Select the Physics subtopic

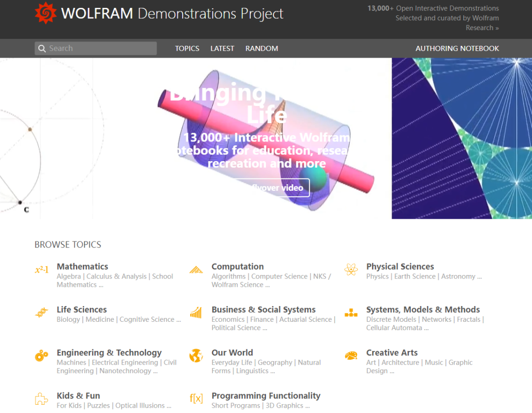pyautogui.click(x=377, y=276)
